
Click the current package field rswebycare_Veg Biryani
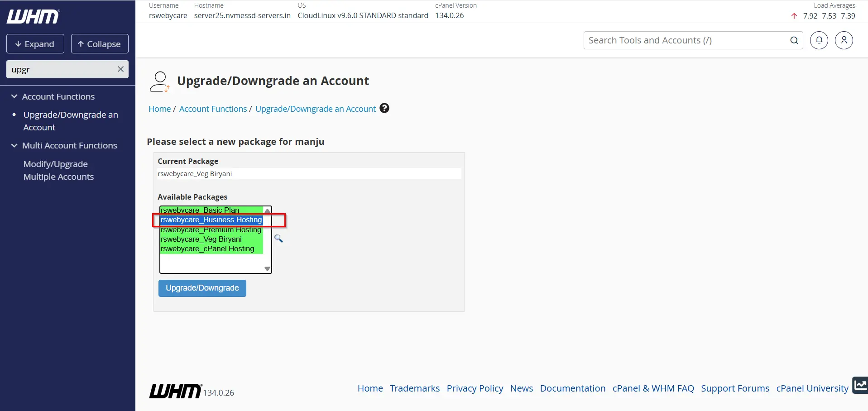click(309, 174)
